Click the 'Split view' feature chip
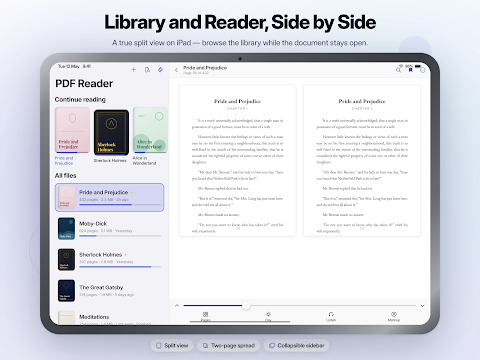Viewport: 480px width, 360px height. (x=172, y=345)
